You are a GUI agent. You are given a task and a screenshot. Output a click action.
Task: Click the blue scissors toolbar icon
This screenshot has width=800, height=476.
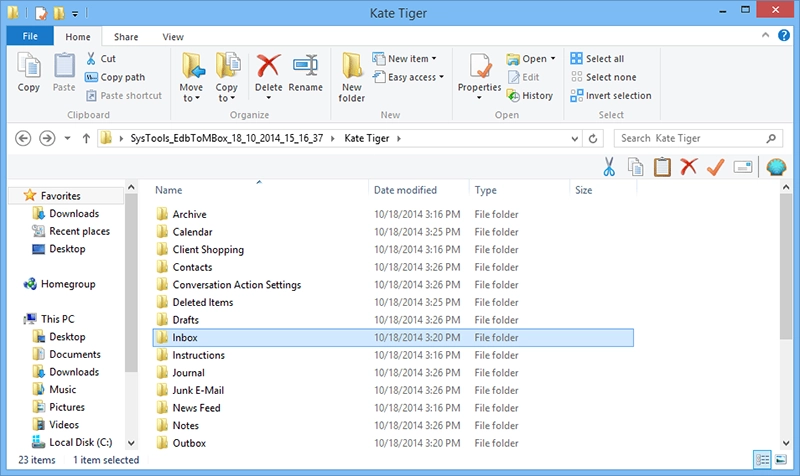click(609, 167)
